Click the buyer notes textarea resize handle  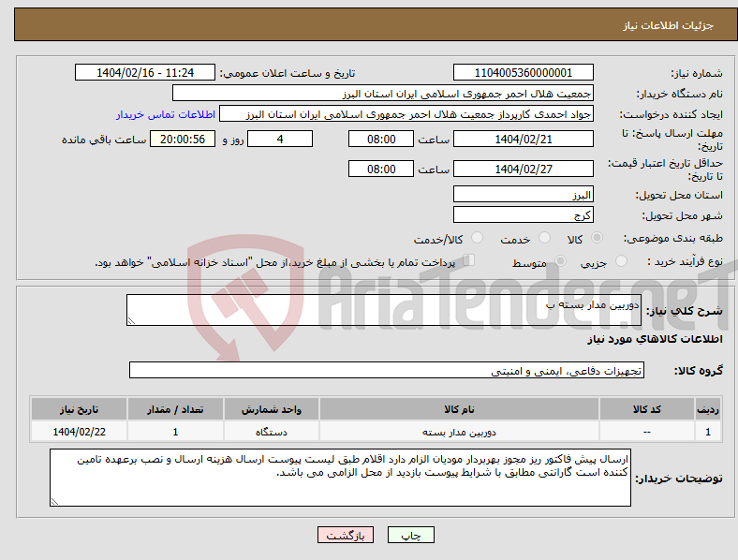54,502
